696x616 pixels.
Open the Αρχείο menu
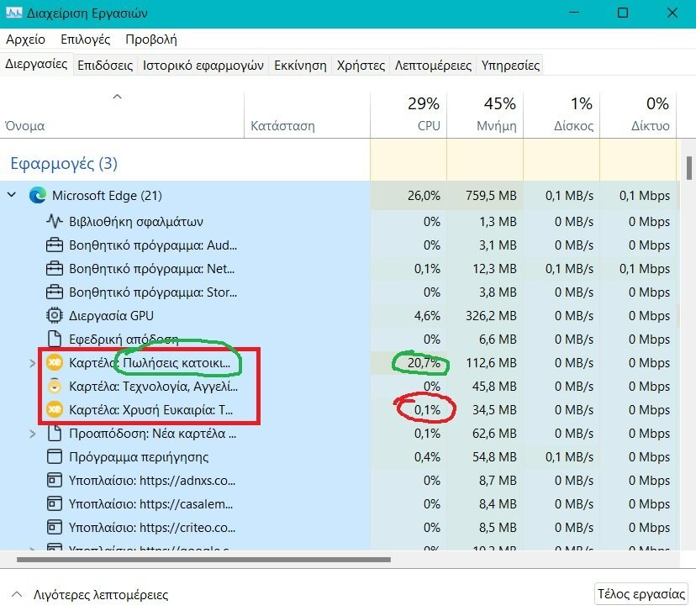(x=25, y=39)
